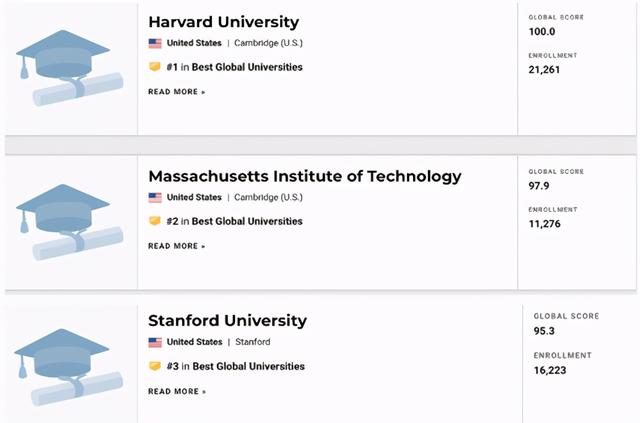Click US flag next to MIT location
Image resolution: width=640 pixels, height=423 pixels.
point(155,197)
